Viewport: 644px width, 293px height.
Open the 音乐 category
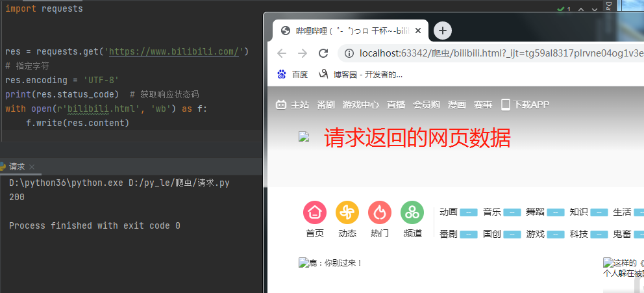(492, 212)
